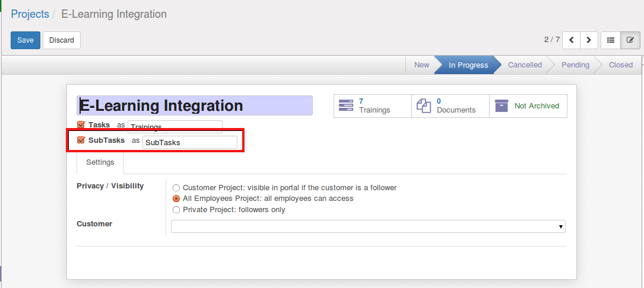Select All Employees Project option
Viewport: 644px width, 288px height.
tap(176, 199)
